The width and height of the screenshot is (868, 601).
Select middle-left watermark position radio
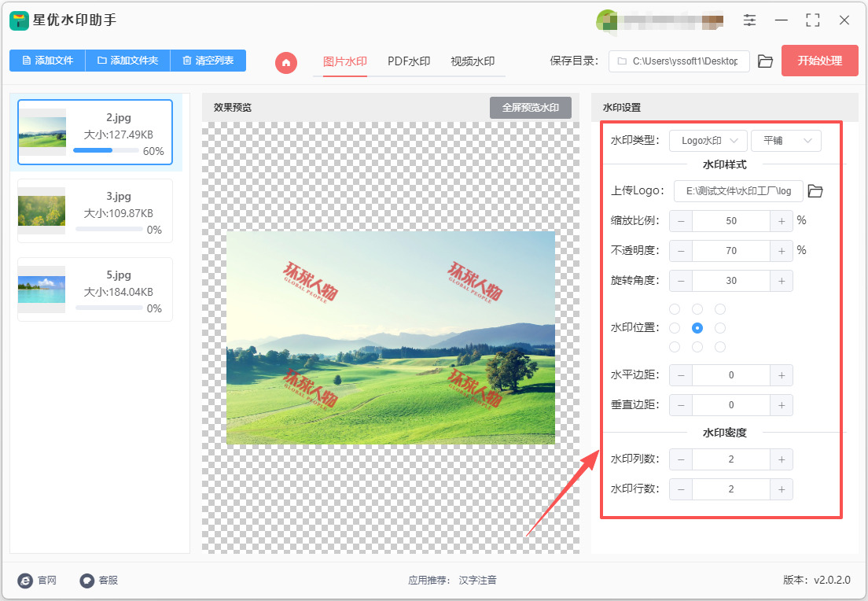click(x=675, y=328)
